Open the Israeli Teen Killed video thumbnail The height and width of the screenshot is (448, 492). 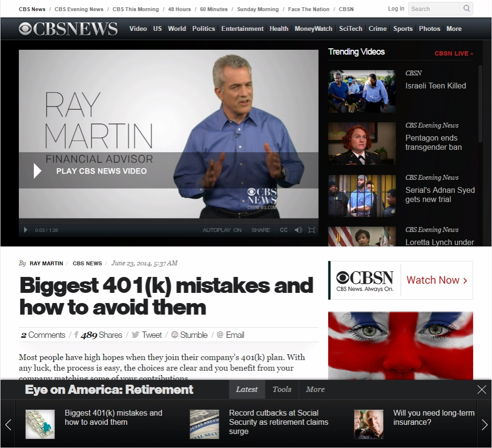(362, 91)
